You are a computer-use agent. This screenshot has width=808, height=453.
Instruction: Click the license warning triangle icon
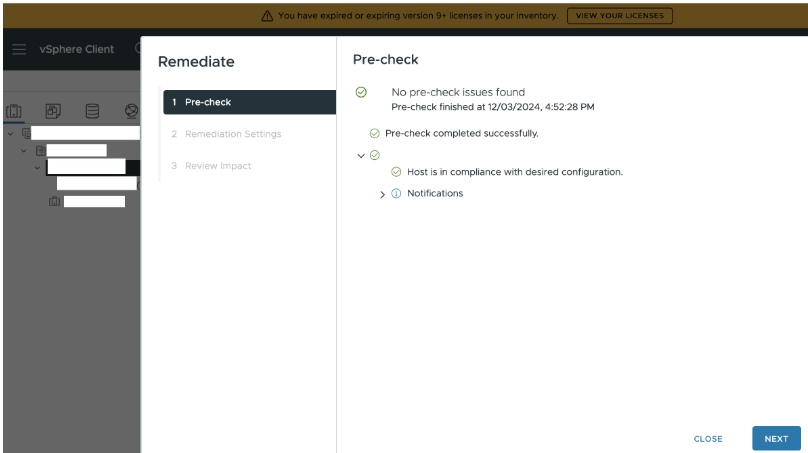tap(267, 16)
